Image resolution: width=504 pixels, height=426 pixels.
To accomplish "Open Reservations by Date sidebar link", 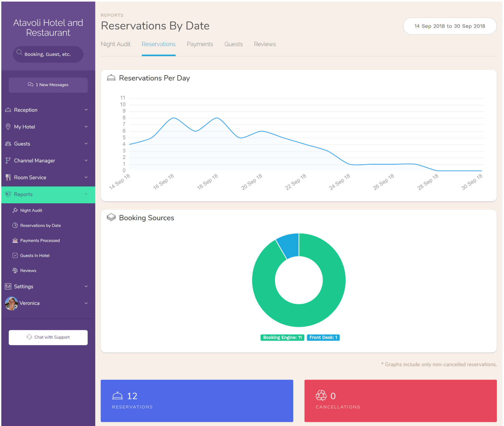I will click(x=41, y=226).
